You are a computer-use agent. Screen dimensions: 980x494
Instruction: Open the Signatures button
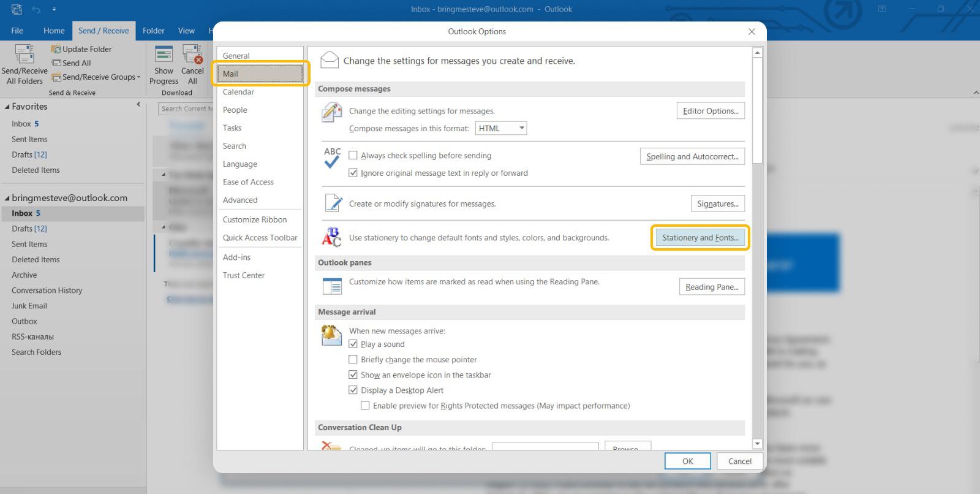[x=717, y=203]
